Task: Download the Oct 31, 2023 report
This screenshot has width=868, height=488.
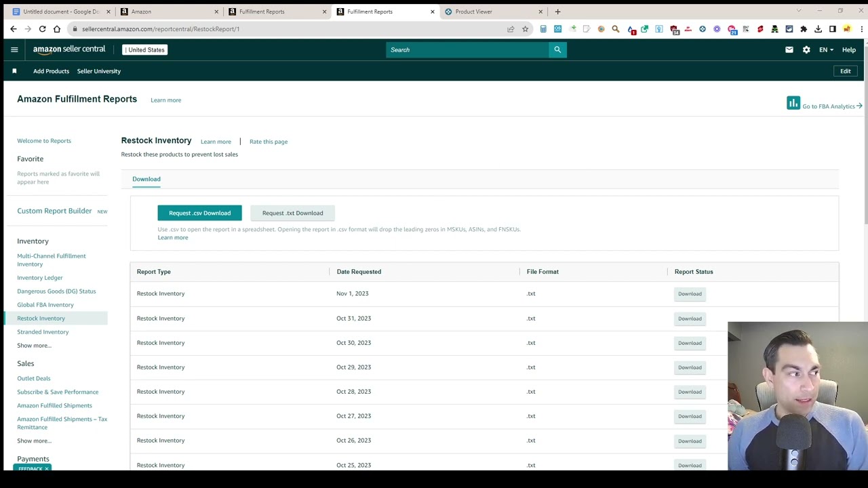Action: pyautogui.click(x=690, y=319)
